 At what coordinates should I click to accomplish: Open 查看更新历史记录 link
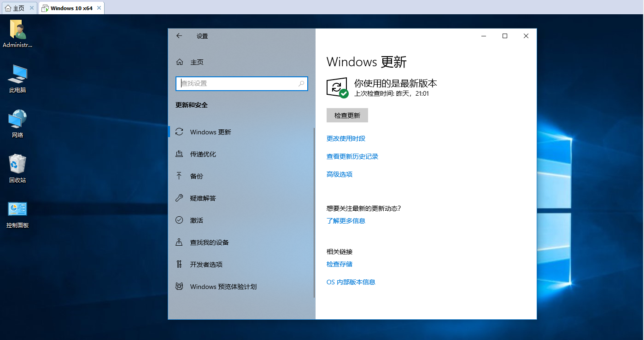tap(352, 156)
